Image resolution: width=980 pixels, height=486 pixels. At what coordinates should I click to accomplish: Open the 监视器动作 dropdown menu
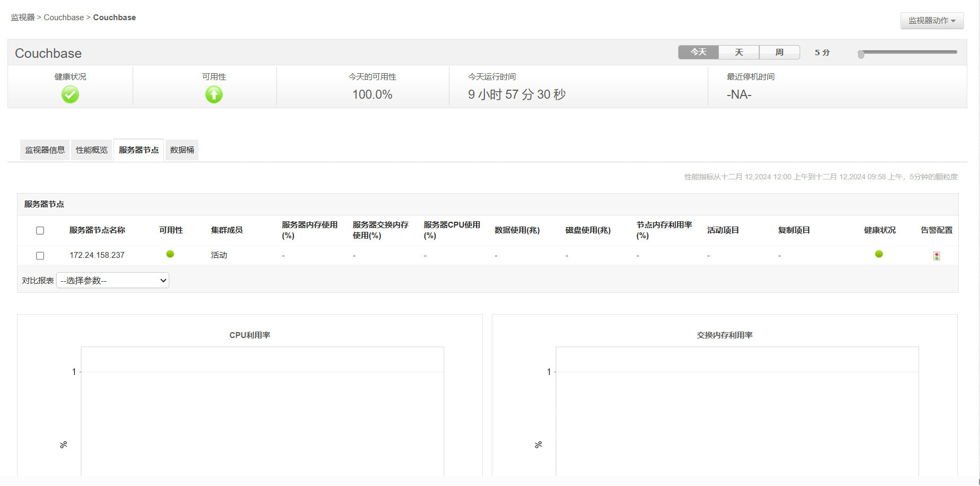[932, 21]
